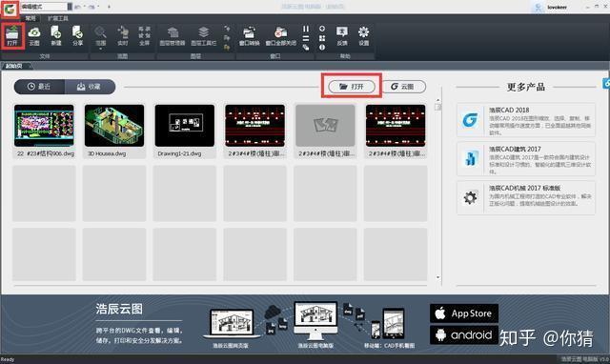Expand the 编辑模式 mode combo box

coord(70,7)
